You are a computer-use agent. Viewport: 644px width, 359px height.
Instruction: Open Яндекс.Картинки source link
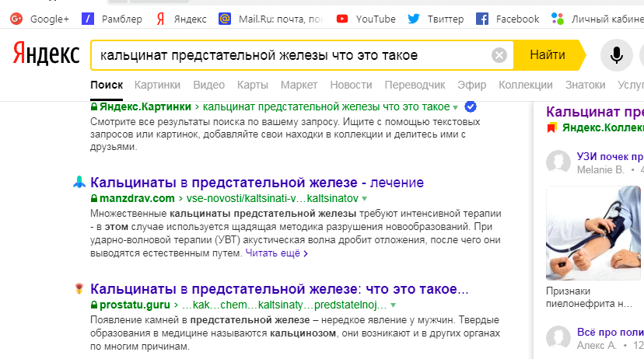[x=145, y=106]
